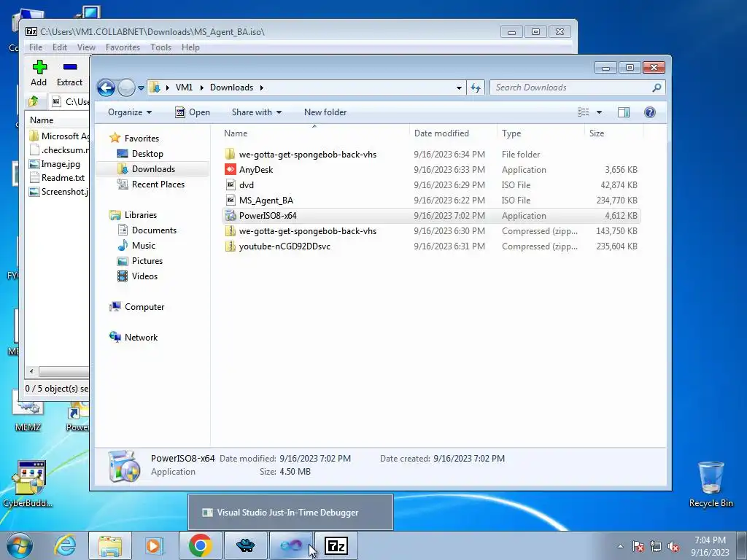
Task: Select Readme.txt in 7-Zip list
Action: tap(63, 178)
